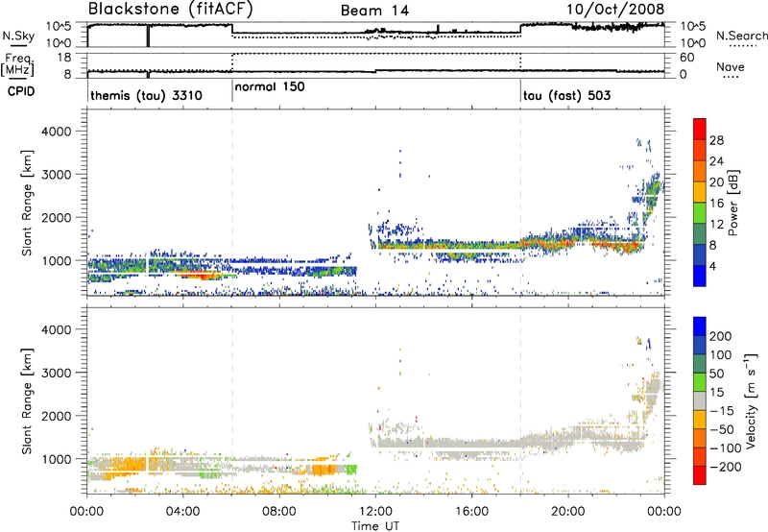Click the 'N.Sky' legend label
768x532 pixels.
(x=18, y=36)
